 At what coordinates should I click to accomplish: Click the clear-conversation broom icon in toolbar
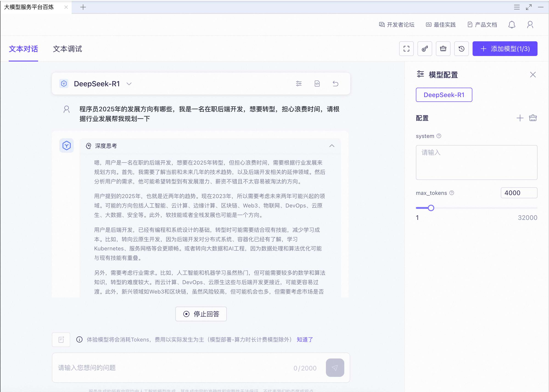click(443, 49)
